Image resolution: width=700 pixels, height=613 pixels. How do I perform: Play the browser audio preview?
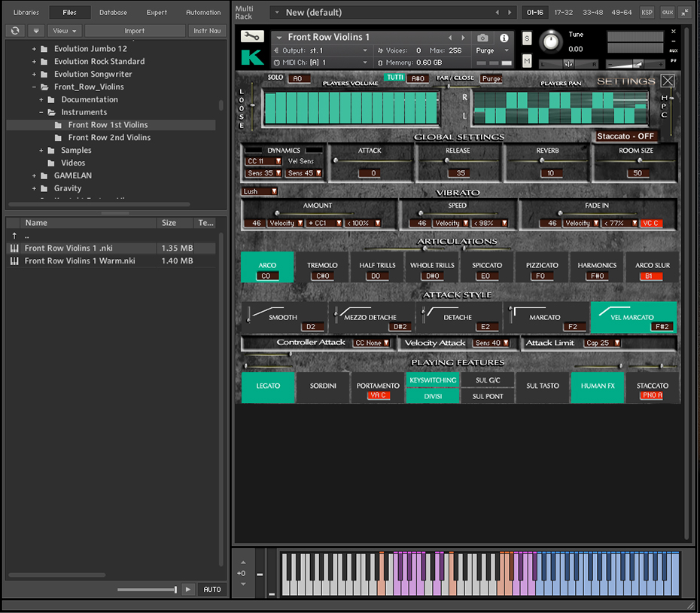188,590
